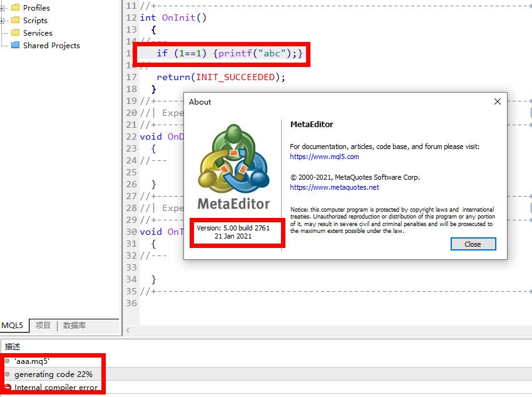Expand the Profiles tree node
Viewport: 532px width, 397px height.
(2, 8)
